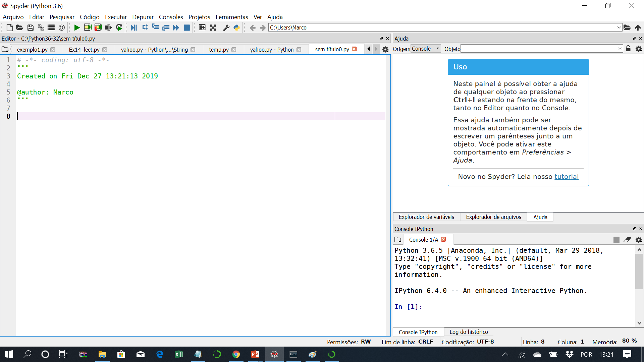Clear console variables eraser icon

pyautogui.click(x=627, y=240)
